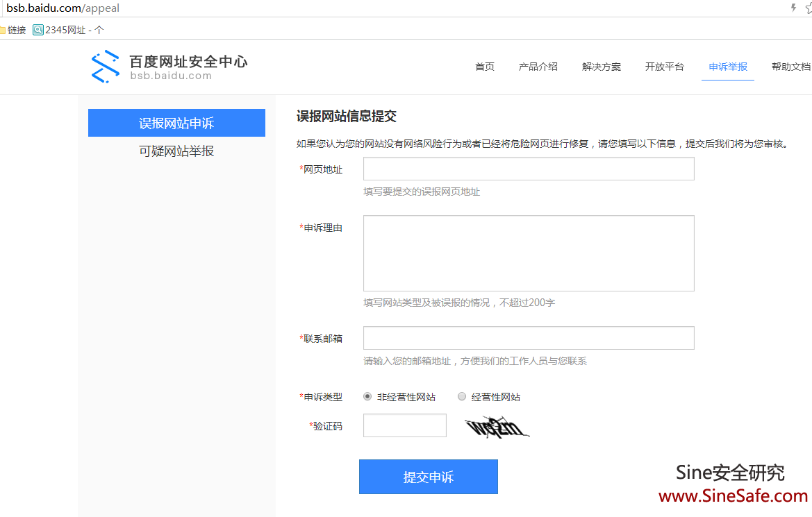Select the 非经营性网站 radio button

pos(367,397)
